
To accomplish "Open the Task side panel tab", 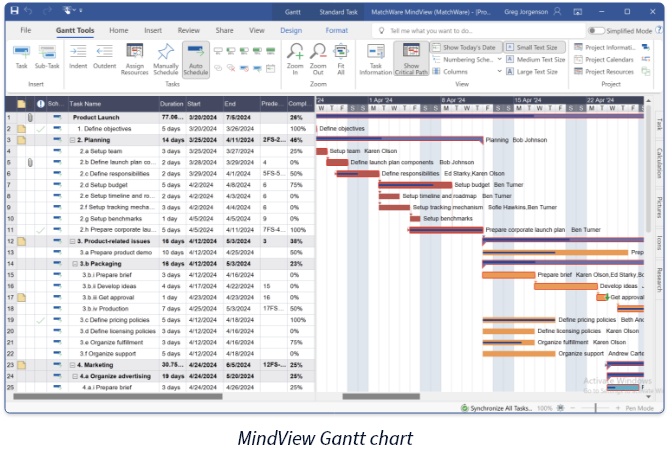I will pos(659,125).
